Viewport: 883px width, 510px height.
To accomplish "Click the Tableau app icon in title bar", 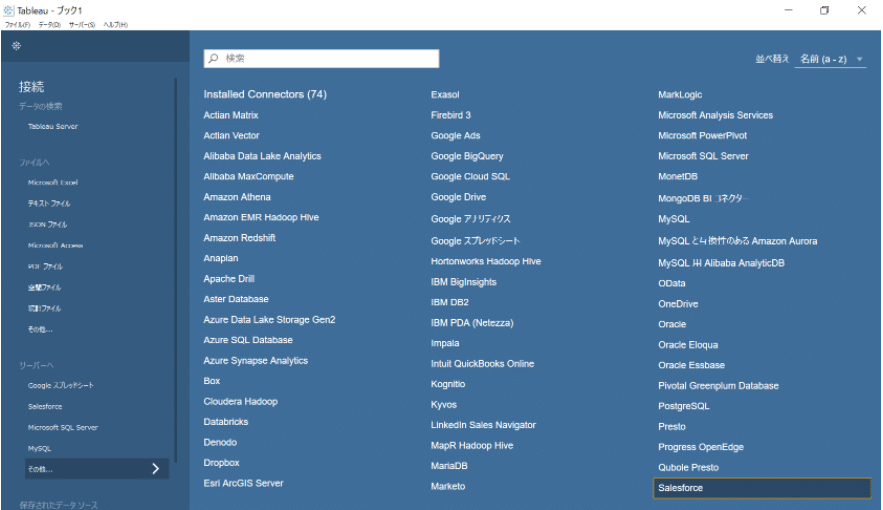I will click(x=9, y=10).
